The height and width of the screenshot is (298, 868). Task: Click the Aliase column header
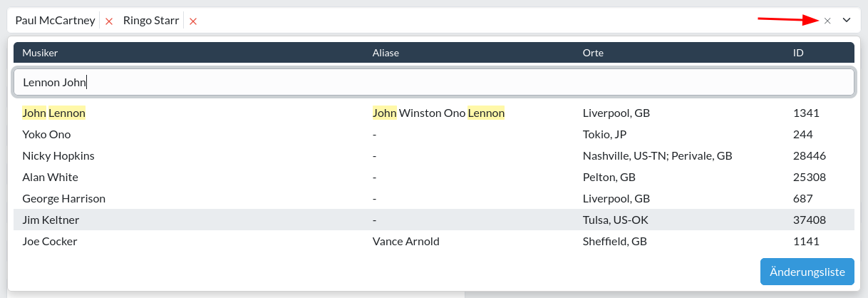click(x=386, y=53)
